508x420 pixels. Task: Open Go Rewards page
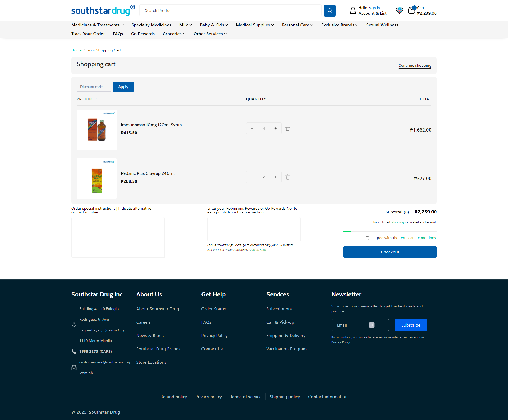point(143,34)
